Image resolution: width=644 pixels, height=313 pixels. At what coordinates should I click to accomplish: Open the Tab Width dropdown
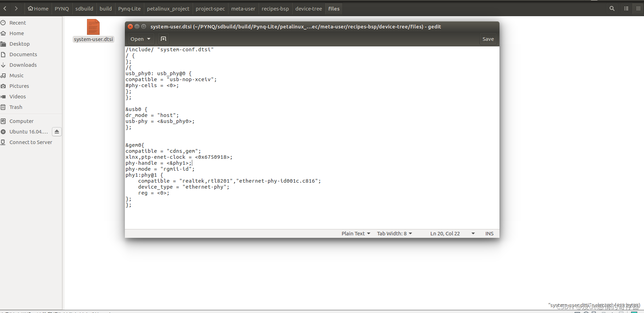tap(395, 234)
